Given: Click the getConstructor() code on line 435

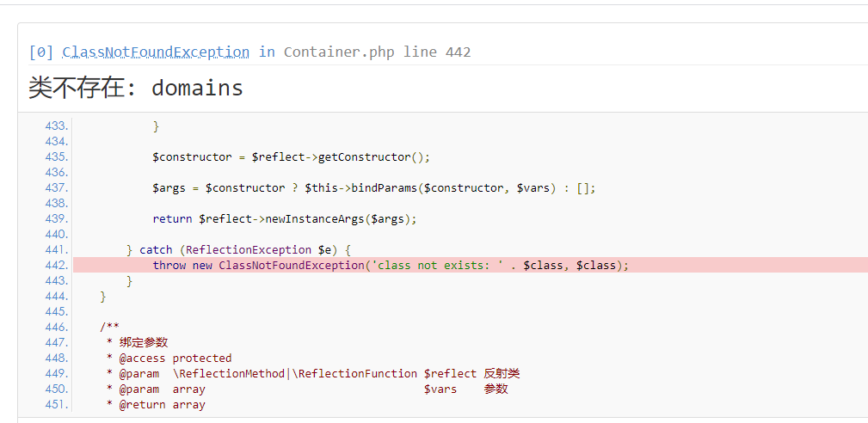Looking at the screenshot, I should (x=373, y=156).
